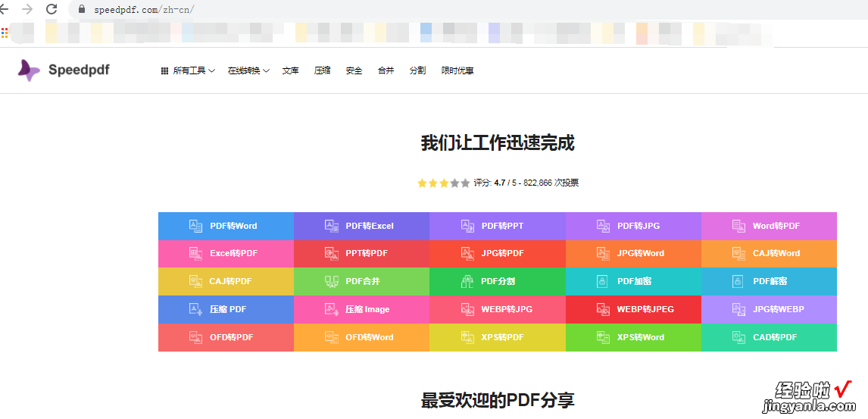Click the Speedpdf butterfly logo
868x419 pixels.
pos(29,70)
